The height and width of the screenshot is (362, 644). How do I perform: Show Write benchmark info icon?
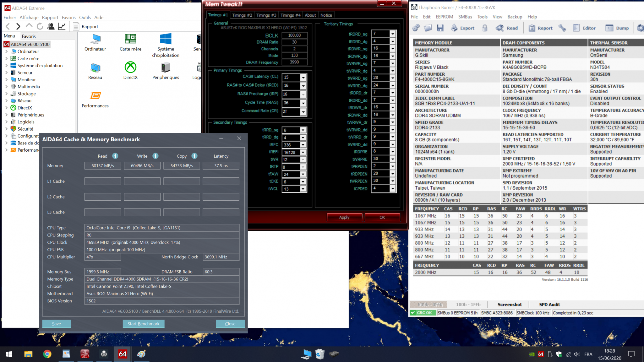click(156, 156)
